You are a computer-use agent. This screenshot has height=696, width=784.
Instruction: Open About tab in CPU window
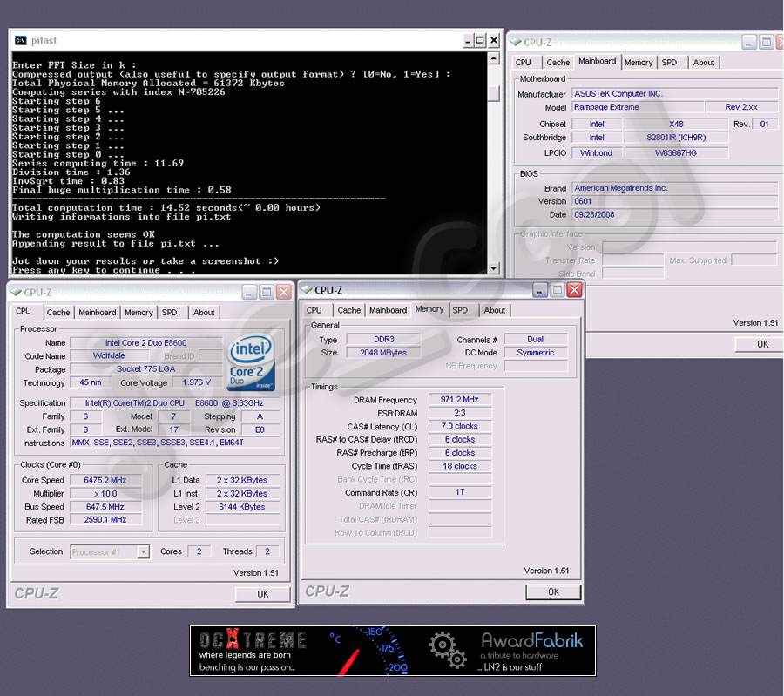(x=204, y=313)
